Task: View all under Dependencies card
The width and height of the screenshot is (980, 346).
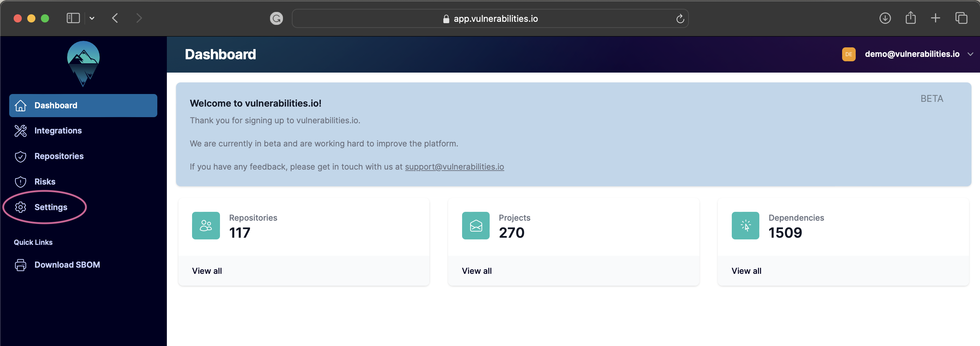Action: click(x=746, y=271)
